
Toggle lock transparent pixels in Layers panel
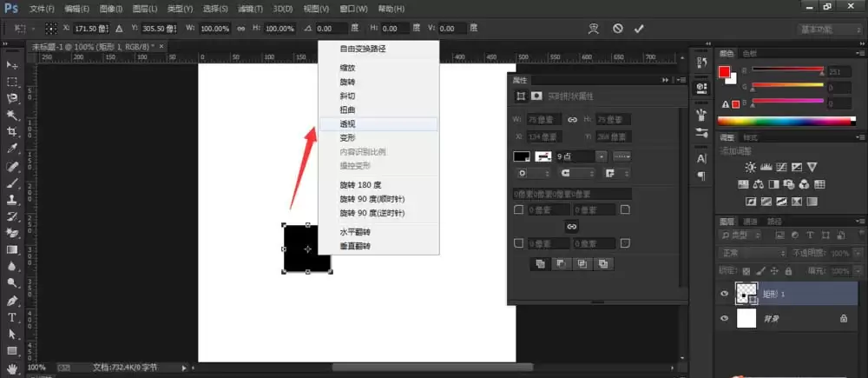coord(746,271)
